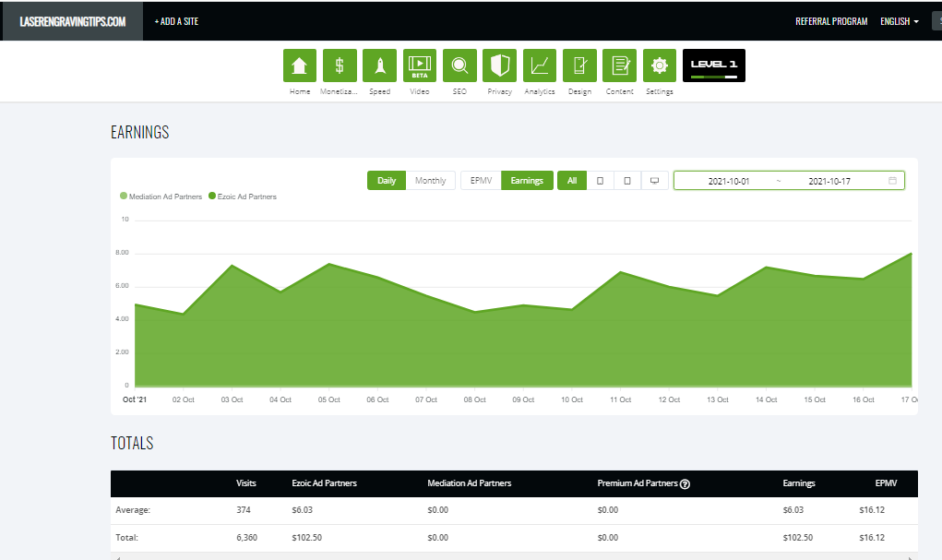Click Mediation Ad Partners column header
This screenshot has width=942, height=560.
point(470,483)
